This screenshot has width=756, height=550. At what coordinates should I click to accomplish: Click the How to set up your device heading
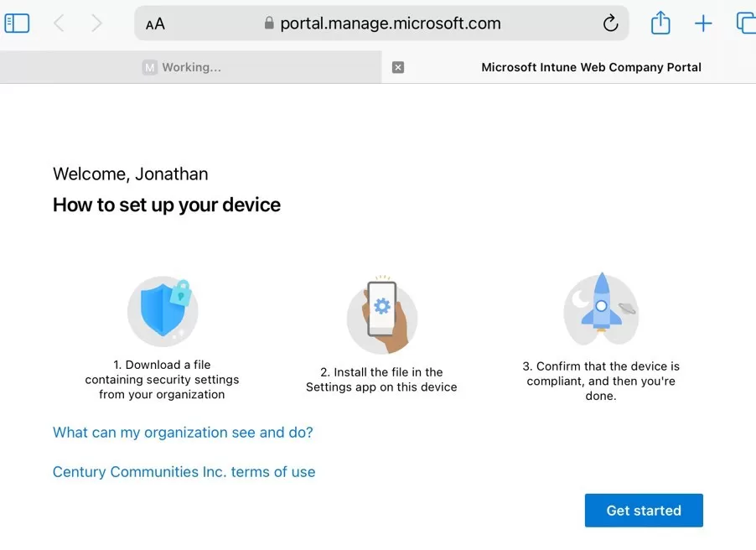[167, 205]
